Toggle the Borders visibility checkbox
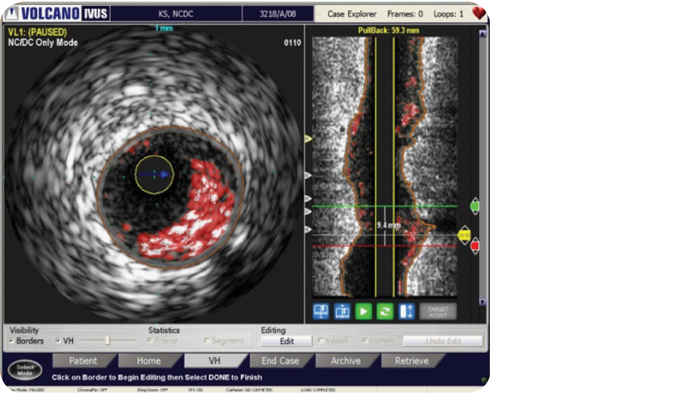This screenshot has height=394, width=700. (x=11, y=341)
